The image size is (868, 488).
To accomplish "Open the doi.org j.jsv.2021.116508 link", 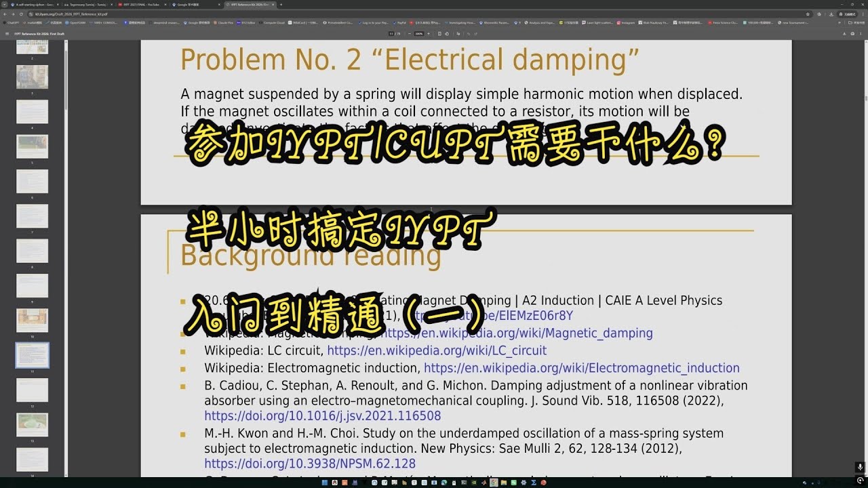I will [323, 416].
